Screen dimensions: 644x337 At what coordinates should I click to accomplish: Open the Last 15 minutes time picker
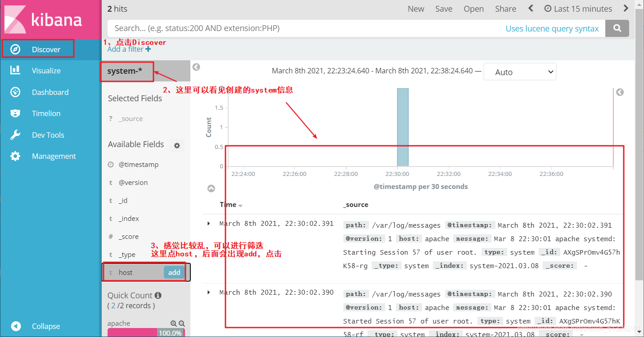[578, 9]
